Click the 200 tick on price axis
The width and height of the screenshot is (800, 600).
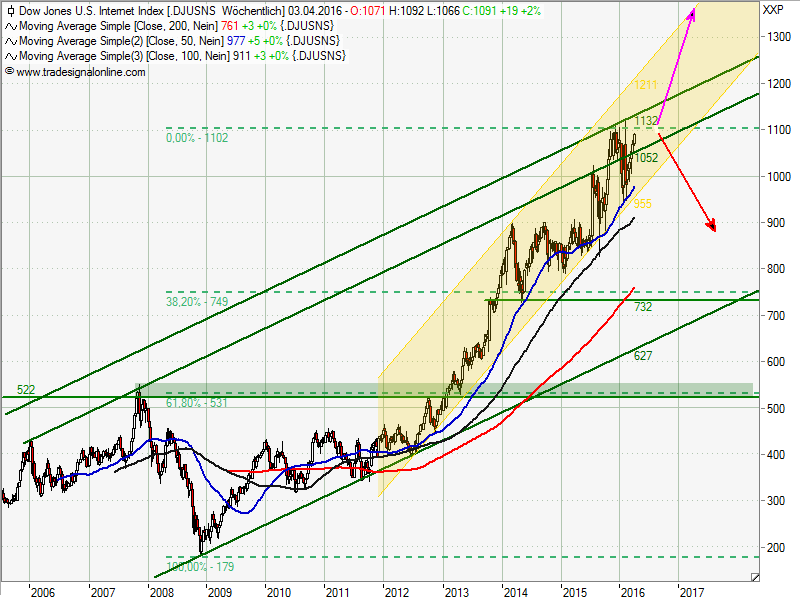pyautogui.click(x=776, y=548)
